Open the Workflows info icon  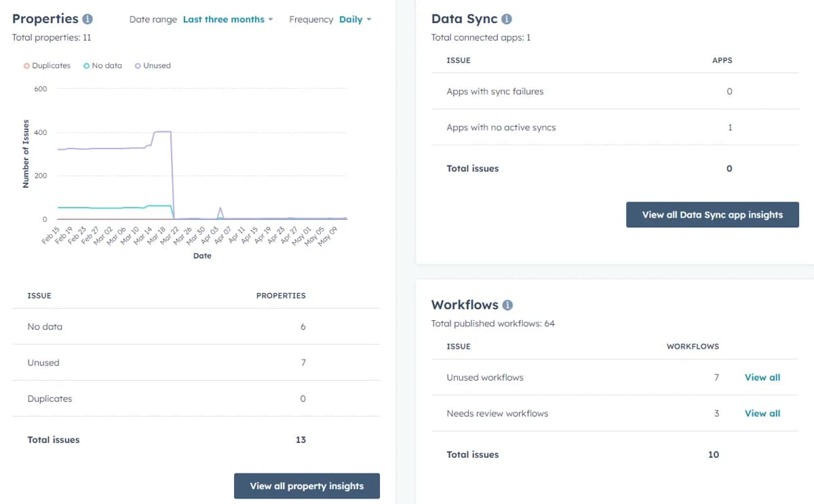coord(507,305)
